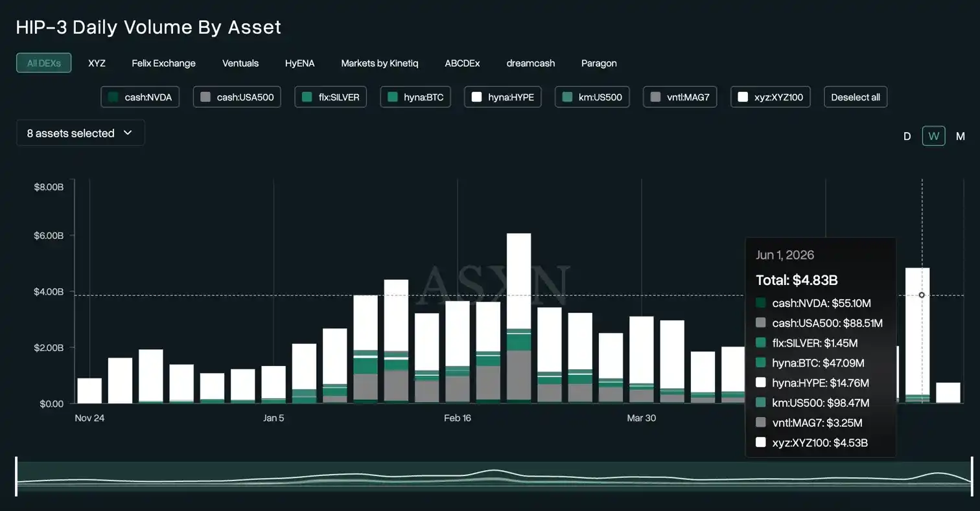
Task: Expand the chevron beside 8 assets selected
Action: (x=128, y=133)
